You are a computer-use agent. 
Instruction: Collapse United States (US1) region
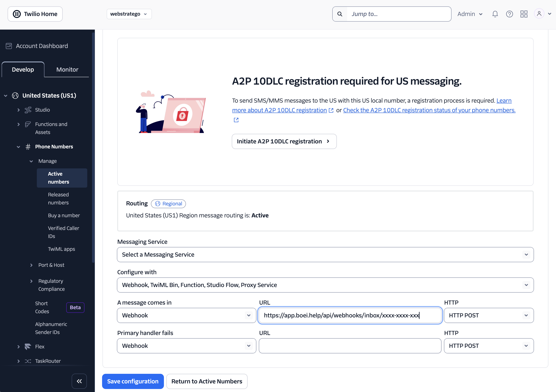(6, 96)
